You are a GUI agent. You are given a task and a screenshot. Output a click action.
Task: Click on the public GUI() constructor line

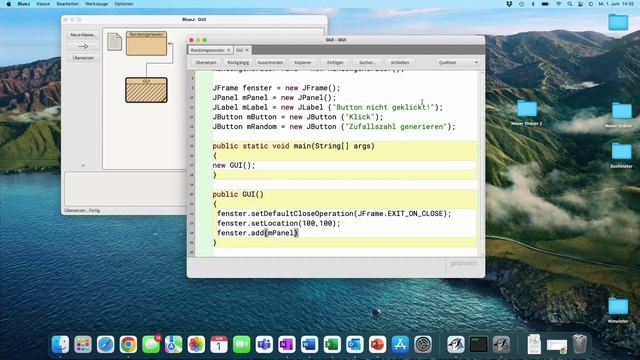(238, 194)
